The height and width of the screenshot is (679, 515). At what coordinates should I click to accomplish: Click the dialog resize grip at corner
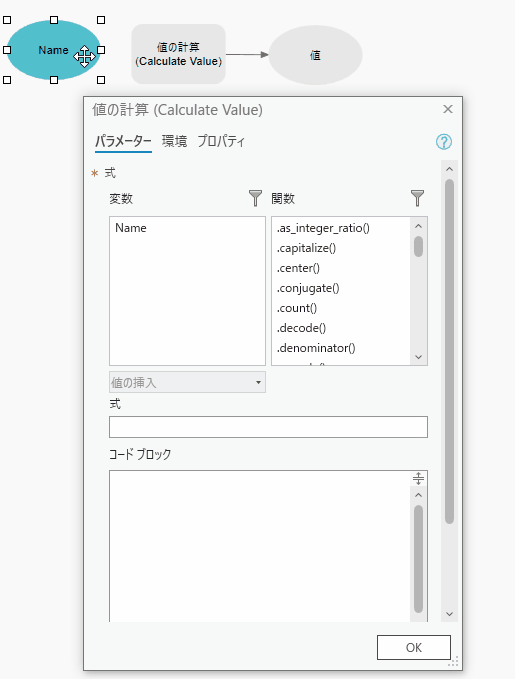click(x=453, y=661)
